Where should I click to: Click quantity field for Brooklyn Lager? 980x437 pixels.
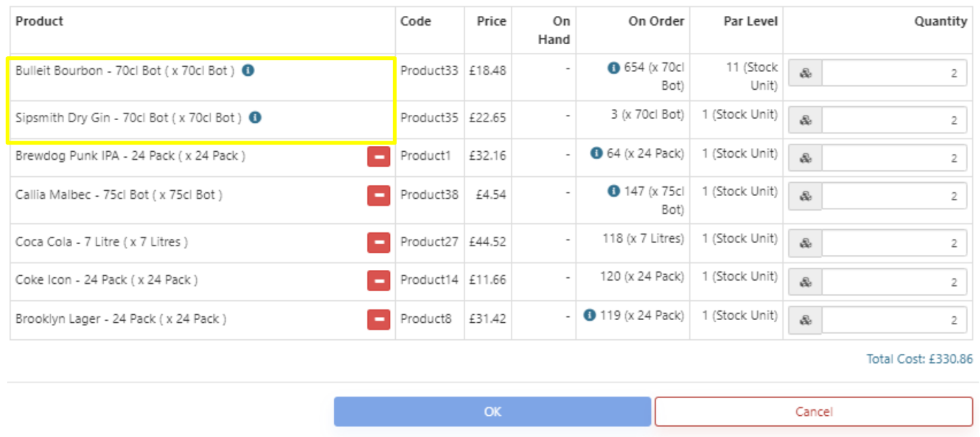tap(894, 320)
